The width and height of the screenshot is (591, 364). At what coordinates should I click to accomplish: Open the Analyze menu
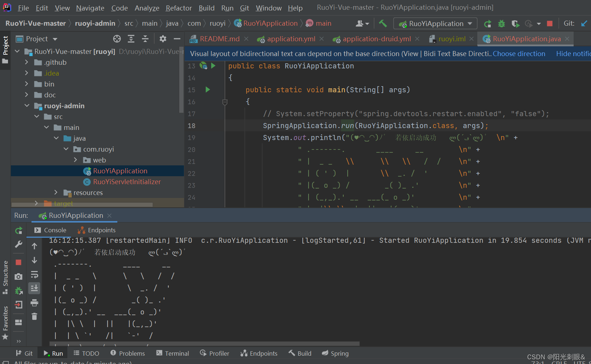tap(147, 8)
